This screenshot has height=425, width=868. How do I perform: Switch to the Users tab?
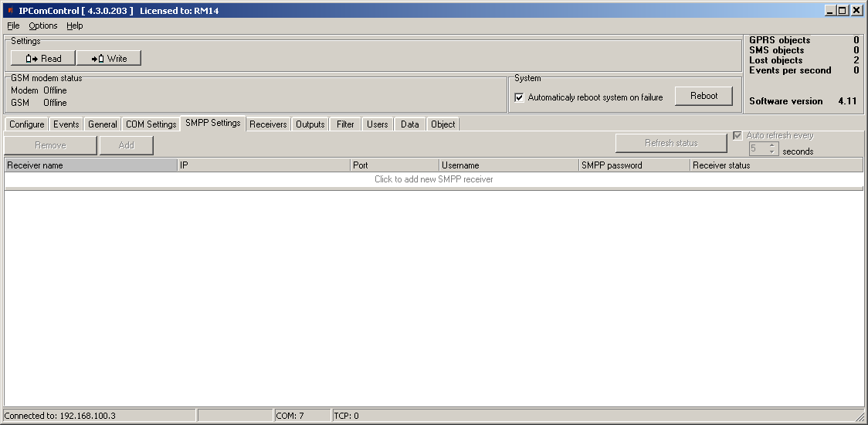[x=378, y=124]
